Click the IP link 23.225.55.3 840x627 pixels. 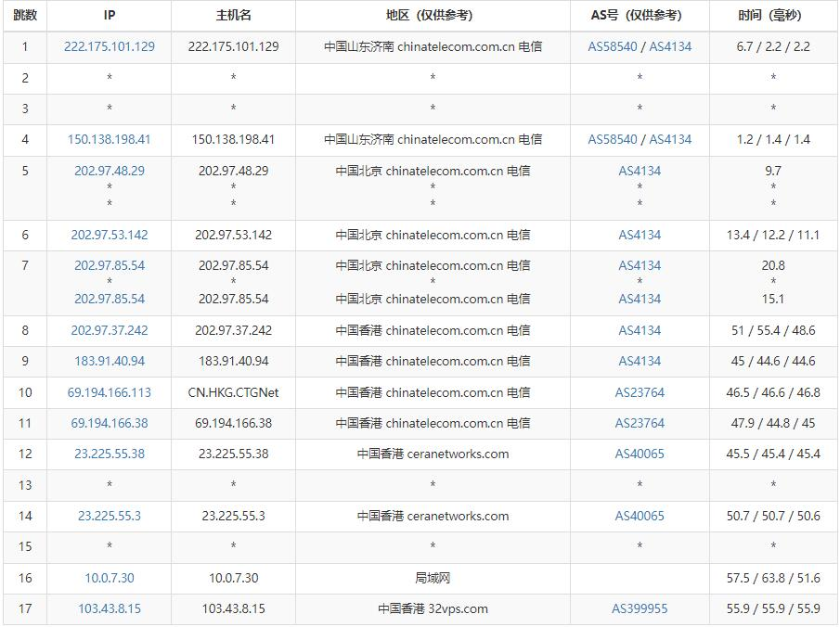(x=110, y=516)
